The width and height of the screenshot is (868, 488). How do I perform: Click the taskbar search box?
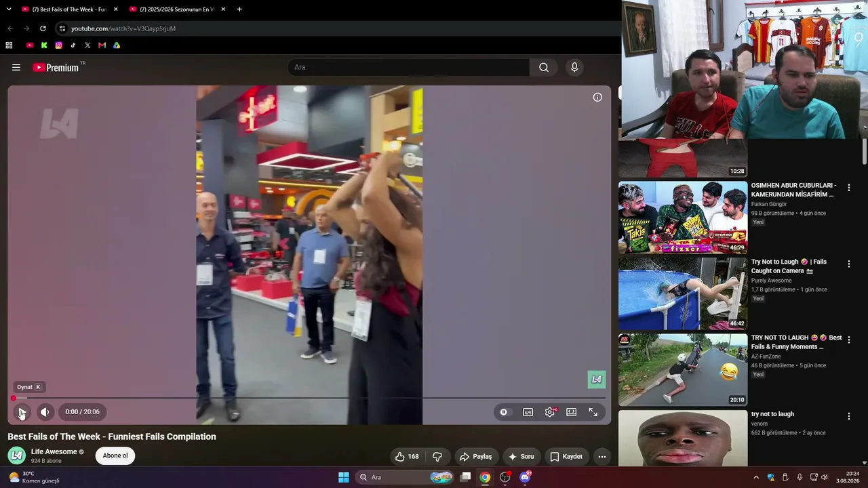coord(405,477)
